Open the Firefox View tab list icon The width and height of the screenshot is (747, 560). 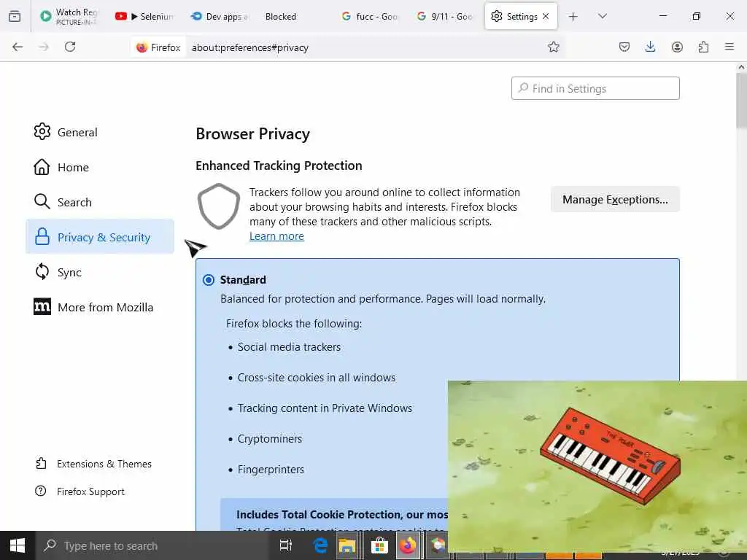[15, 16]
